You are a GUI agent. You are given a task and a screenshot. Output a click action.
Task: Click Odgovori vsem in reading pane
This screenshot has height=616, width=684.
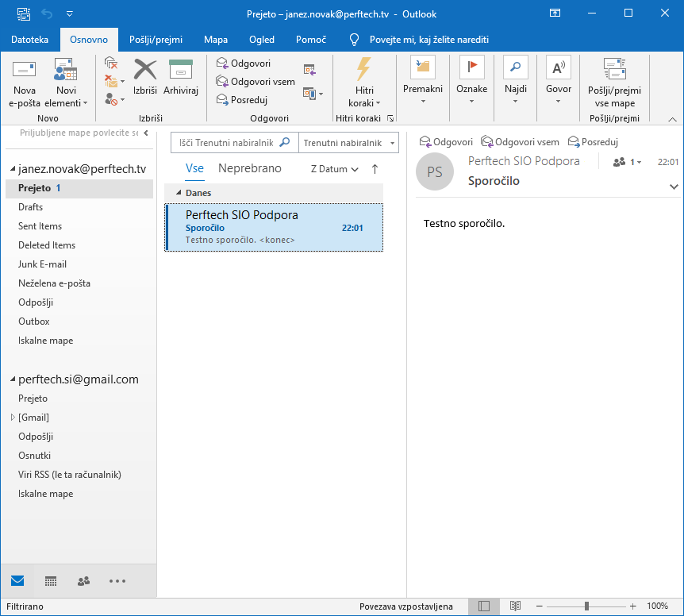click(x=520, y=142)
